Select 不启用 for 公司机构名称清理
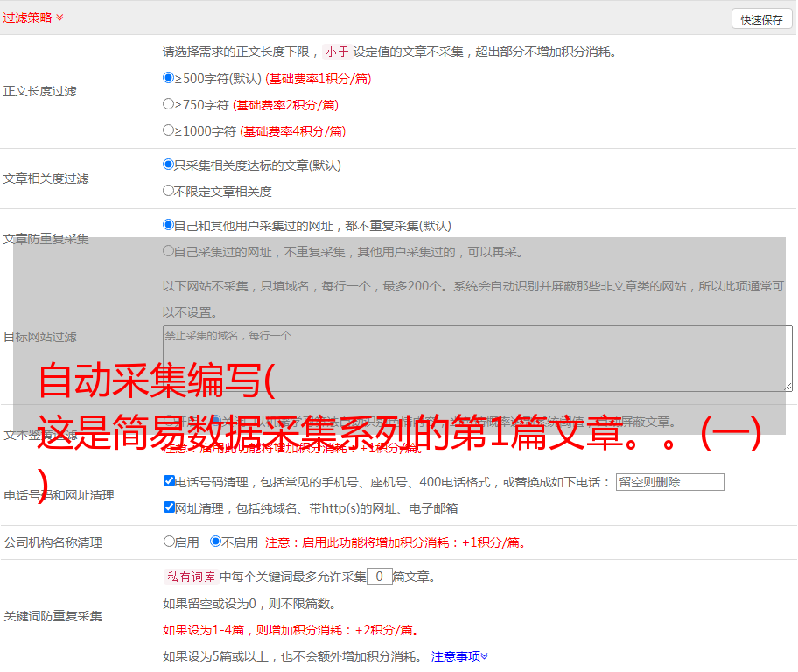This screenshot has height=672, width=798. coord(215,542)
